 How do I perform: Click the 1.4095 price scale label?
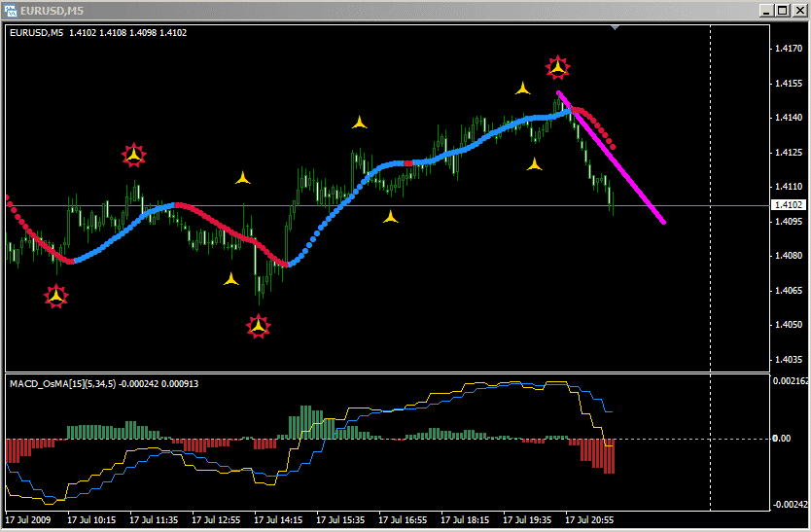789,222
